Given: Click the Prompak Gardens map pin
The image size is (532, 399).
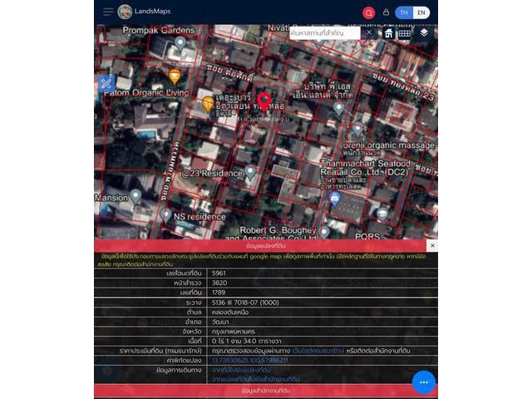Looking at the screenshot, I should point(180,44).
